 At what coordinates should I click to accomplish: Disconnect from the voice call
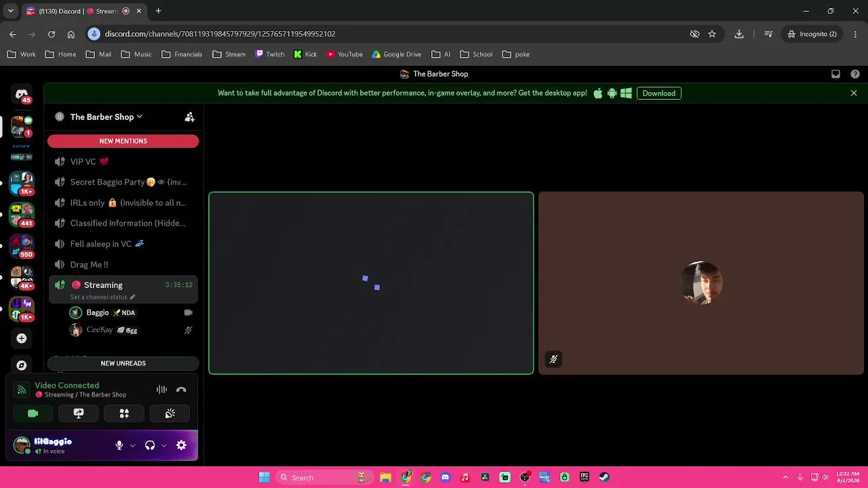181,390
